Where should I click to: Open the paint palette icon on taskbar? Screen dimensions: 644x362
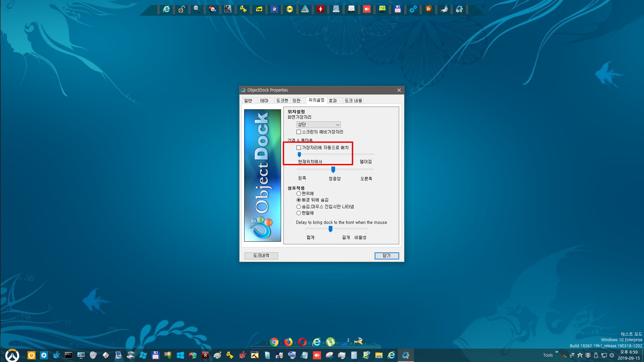(x=217, y=355)
